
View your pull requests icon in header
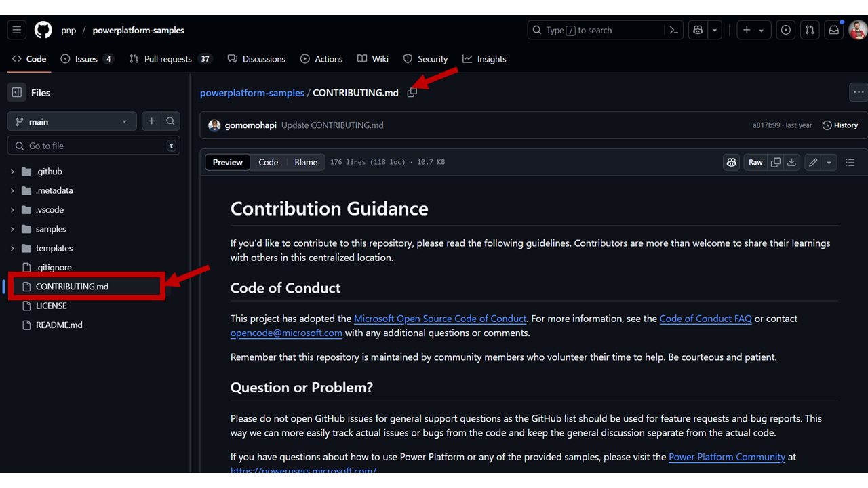810,30
